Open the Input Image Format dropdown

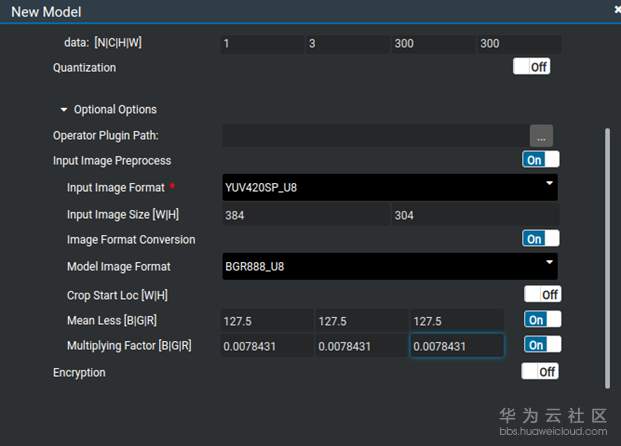pyautogui.click(x=389, y=187)
